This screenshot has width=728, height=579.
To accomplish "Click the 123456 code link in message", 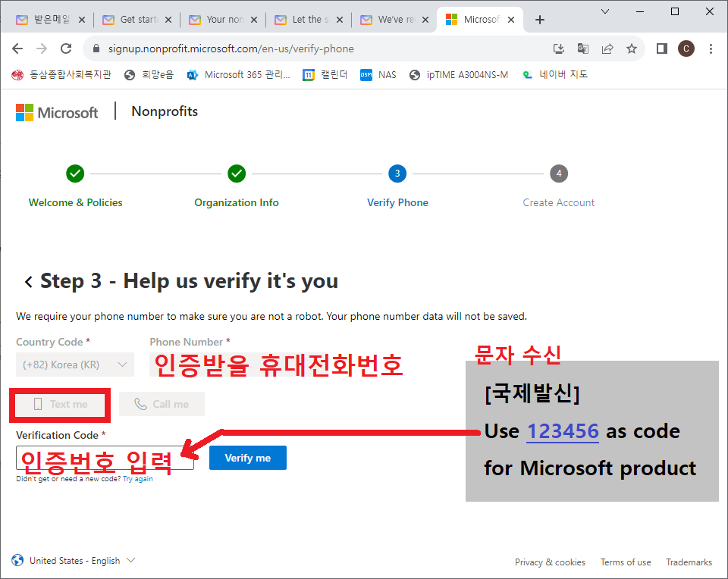I will tap(563, 431).
